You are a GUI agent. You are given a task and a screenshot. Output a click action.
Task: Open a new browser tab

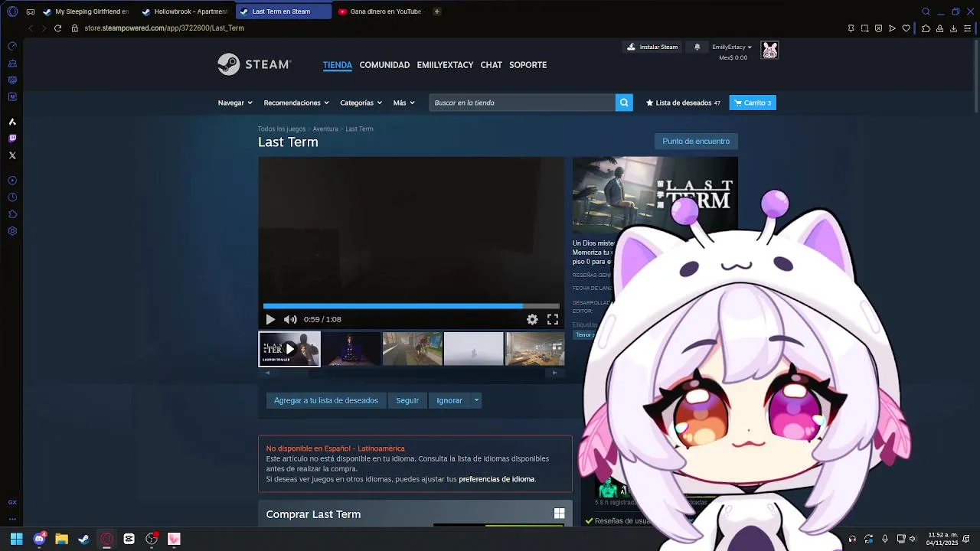pos(437,11)
